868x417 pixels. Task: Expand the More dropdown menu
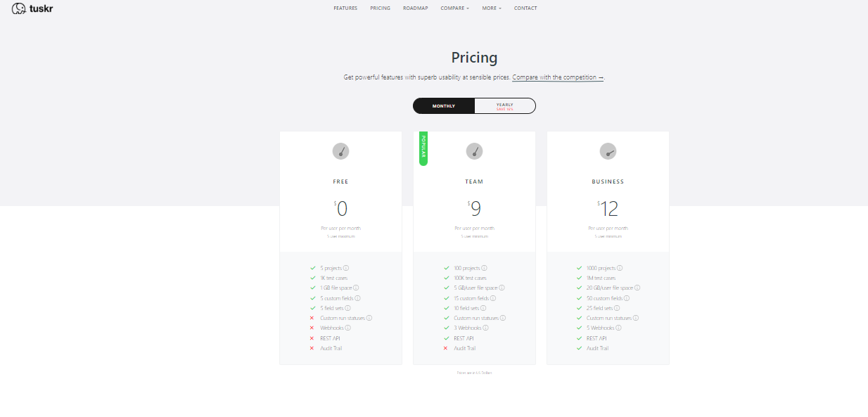click(x=492, y=8)
